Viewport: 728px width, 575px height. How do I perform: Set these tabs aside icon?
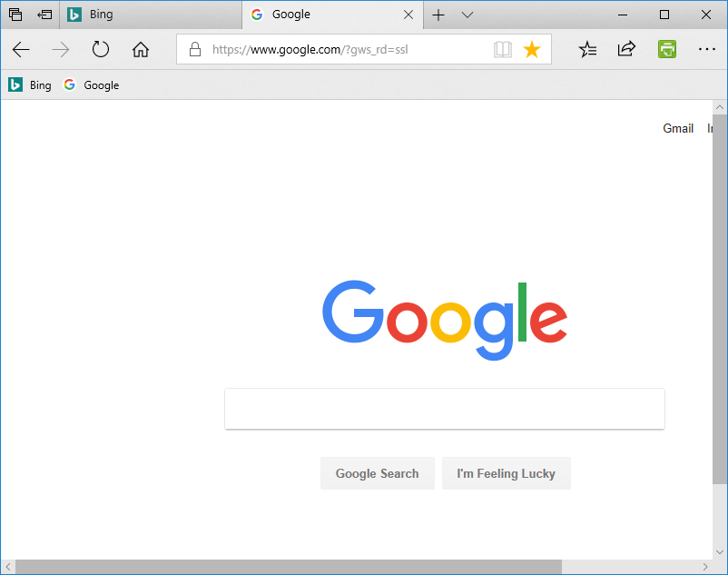click(44, 15)
